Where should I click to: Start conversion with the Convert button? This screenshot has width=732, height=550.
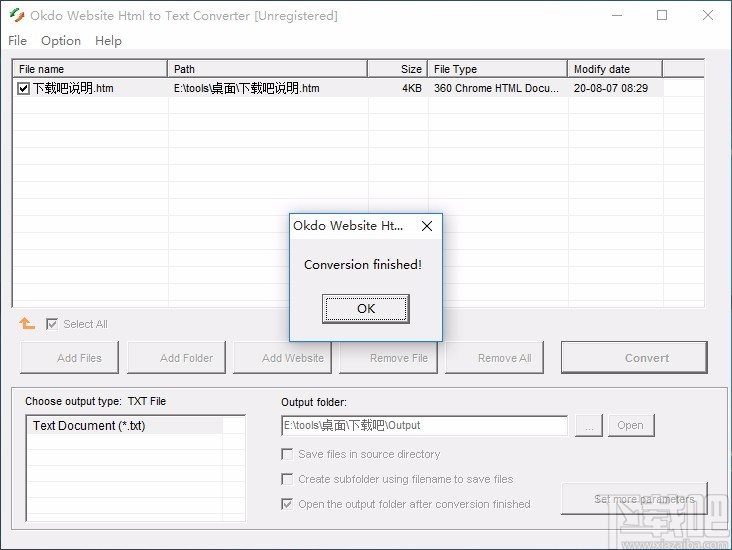tap(634, 358)
